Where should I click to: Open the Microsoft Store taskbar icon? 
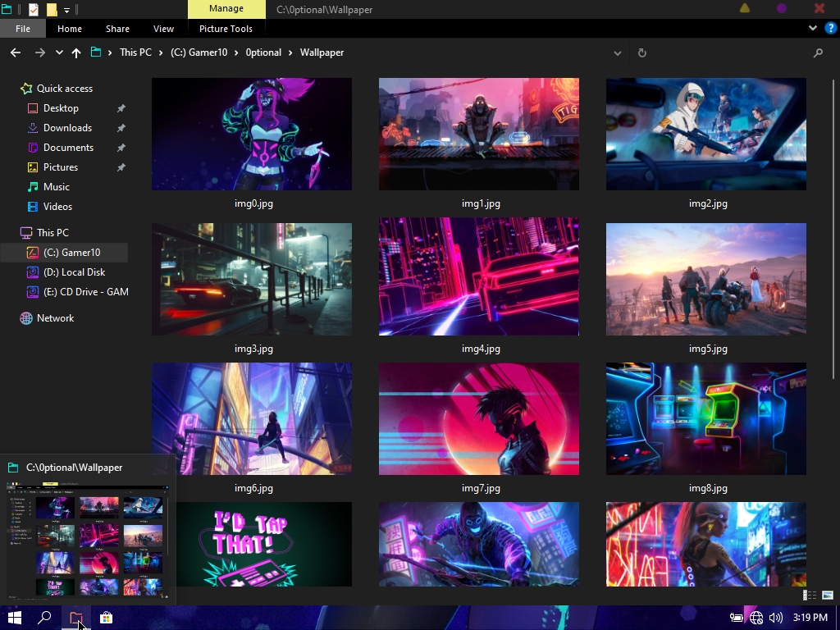[106, 618]
